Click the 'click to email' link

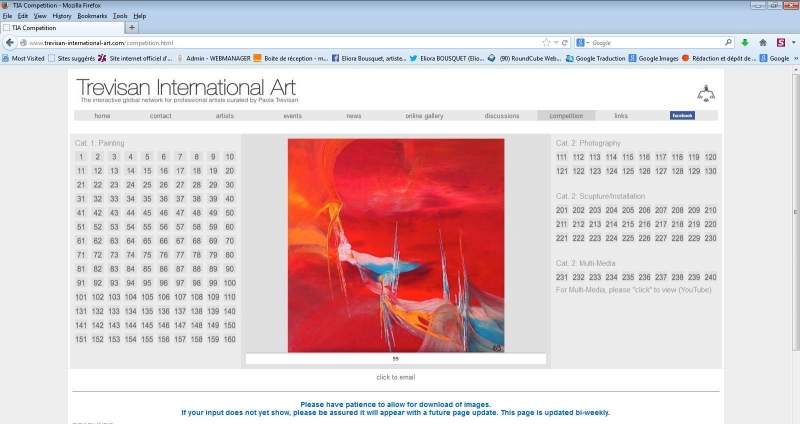click(396, 377)
